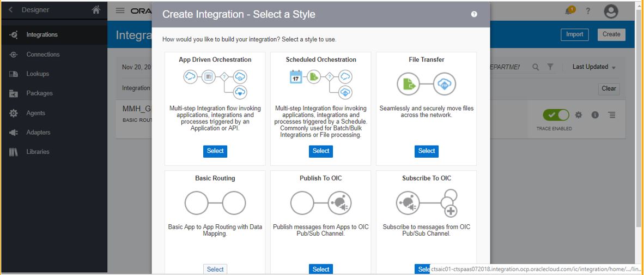This screenshot has width=644, height=275.
Task: Select Basic Routing style
Action: point(215,269)
